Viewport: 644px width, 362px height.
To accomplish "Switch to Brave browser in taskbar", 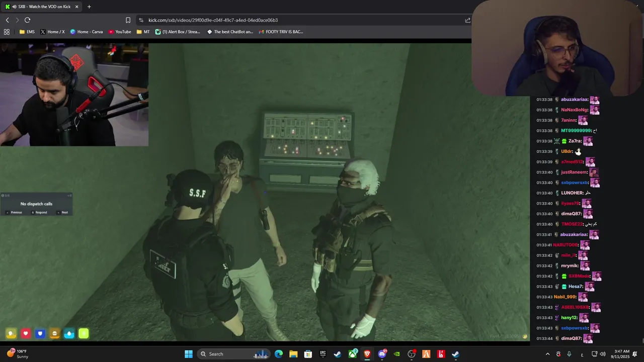I will (367, 354).
